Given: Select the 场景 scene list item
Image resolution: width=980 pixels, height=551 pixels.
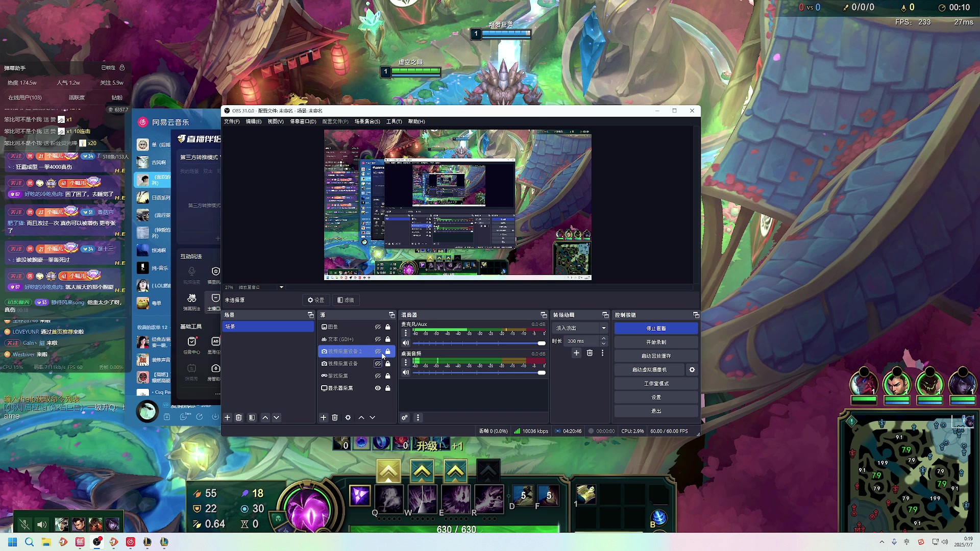Looking at the screenshot, I should click(268, 327).
